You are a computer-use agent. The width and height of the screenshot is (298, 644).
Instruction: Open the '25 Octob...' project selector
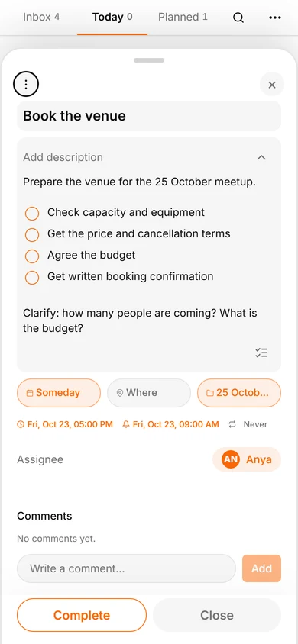(x=239, y=393)
